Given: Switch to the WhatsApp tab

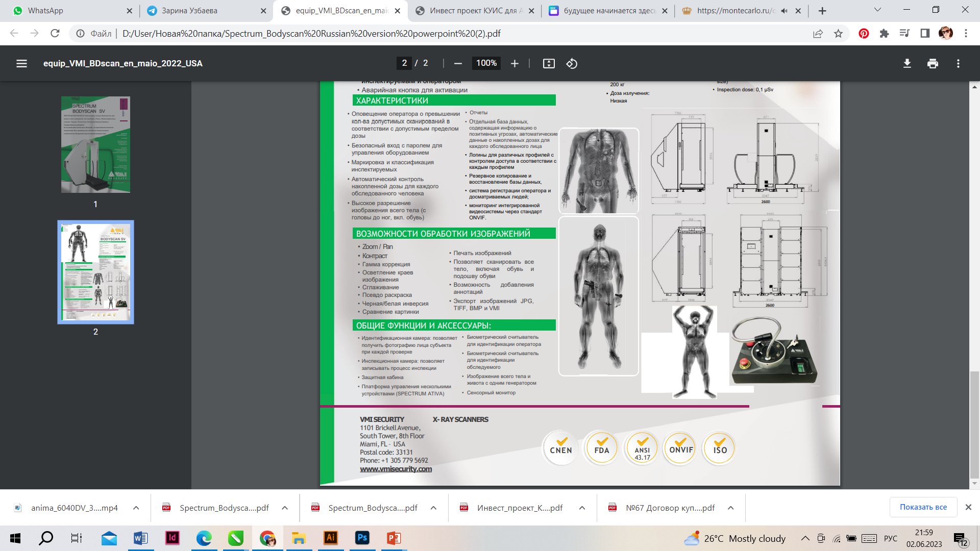Looking at the screenshot, I should pos(45,11).
